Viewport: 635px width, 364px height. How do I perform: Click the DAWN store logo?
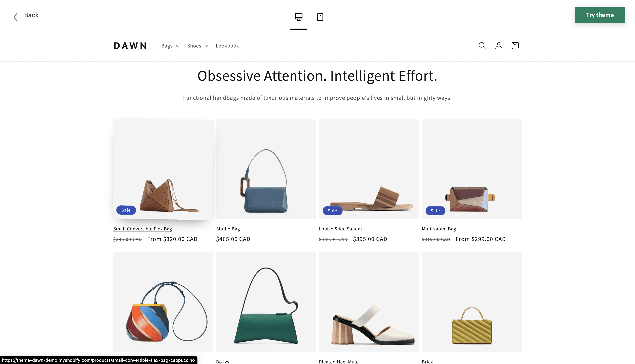pos(130,46)
